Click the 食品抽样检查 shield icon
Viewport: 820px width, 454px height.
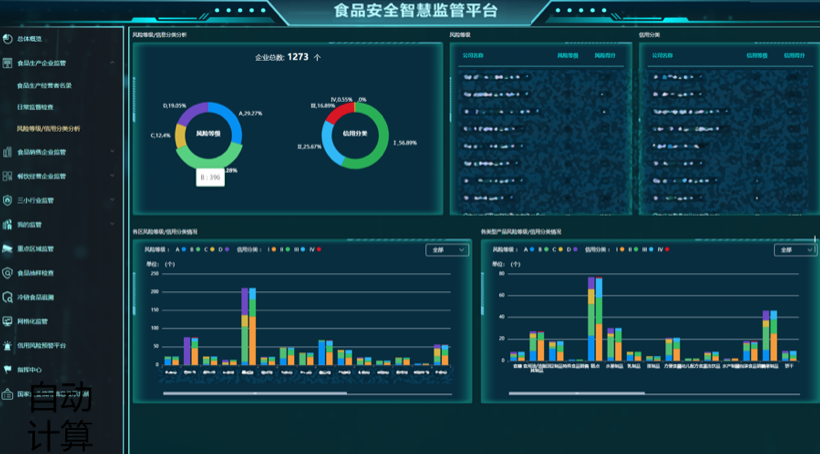point(8,272)
